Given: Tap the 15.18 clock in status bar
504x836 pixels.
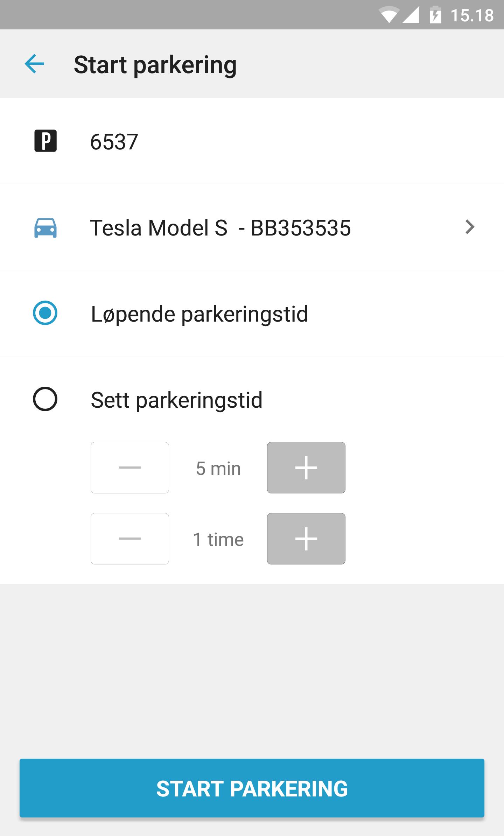Looking at the screenshot, I should (472, 15).
